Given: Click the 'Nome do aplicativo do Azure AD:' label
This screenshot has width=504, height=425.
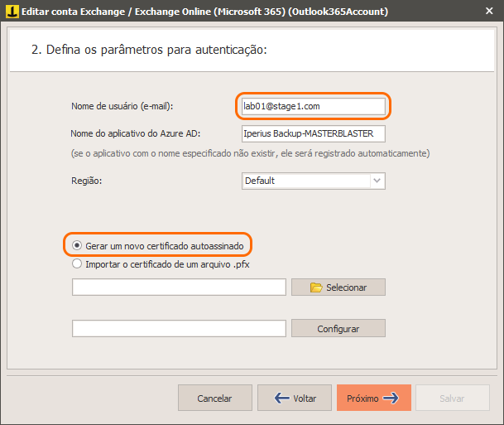Looking at the screenshot, I should pyautogui.click(x=136, y=133).
